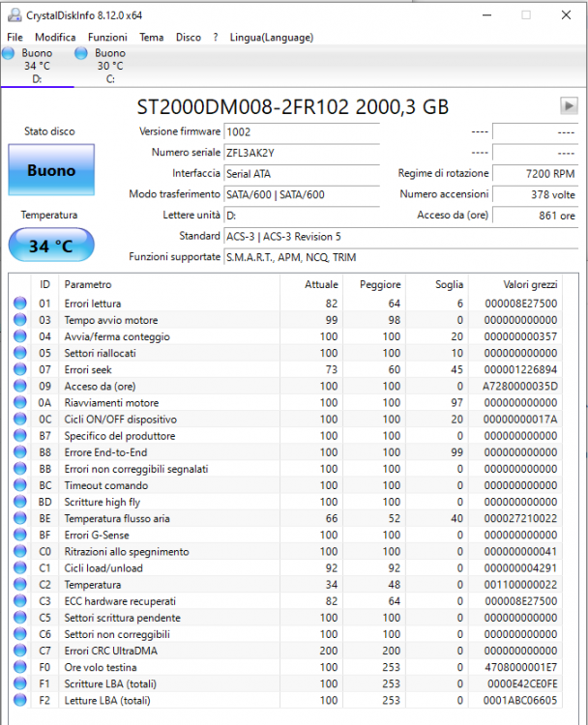Viewport: 588px width, 725px height.
Task: Select the Temperatura row with ID C2
Action: click(x=285, y=585)
